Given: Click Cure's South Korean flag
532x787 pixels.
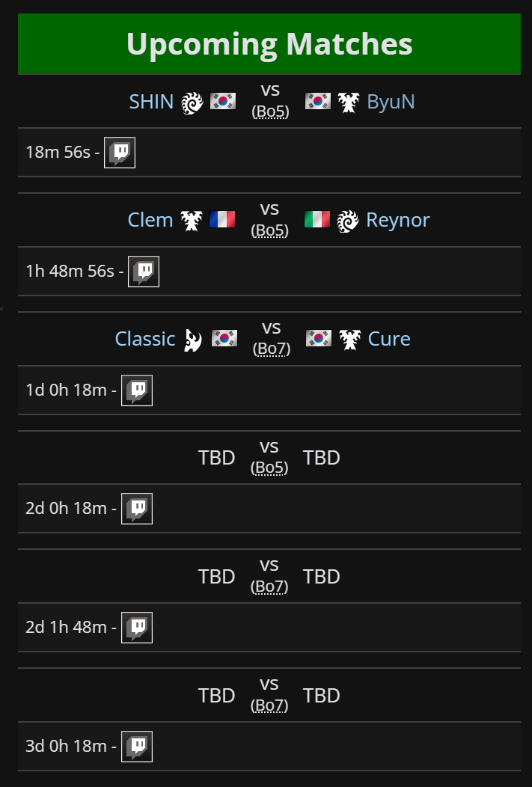Looking at the screenshot, I should click(x=319, y=338).
